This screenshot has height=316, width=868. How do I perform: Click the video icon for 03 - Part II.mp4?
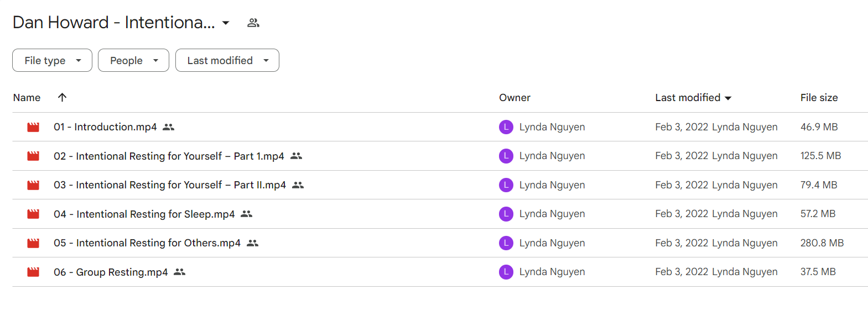point(33,185)
